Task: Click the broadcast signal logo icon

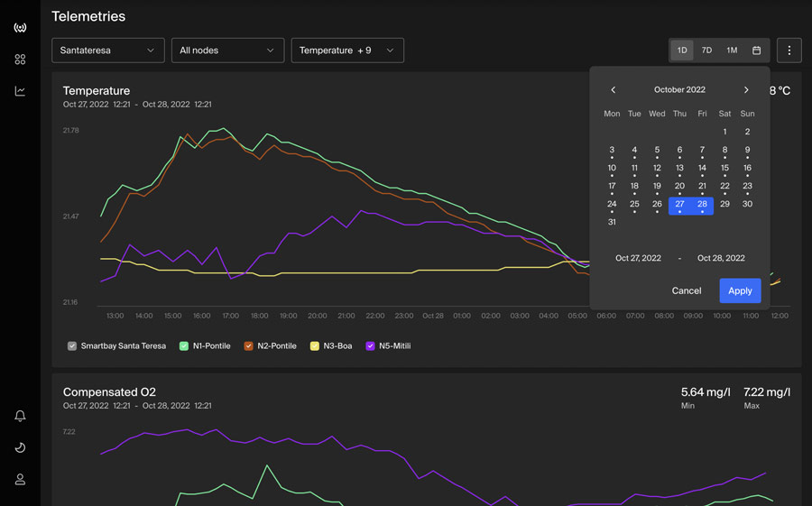Action: tap(20, 27)
